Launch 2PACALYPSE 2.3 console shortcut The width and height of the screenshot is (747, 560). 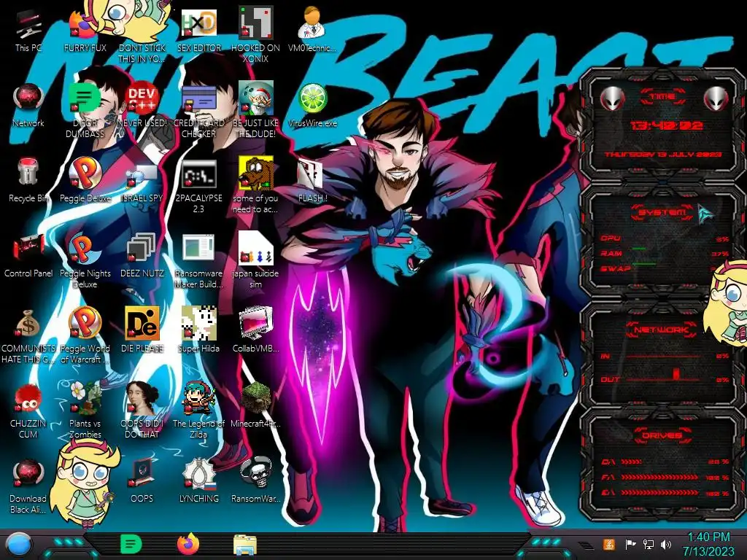tap(198, 186)
